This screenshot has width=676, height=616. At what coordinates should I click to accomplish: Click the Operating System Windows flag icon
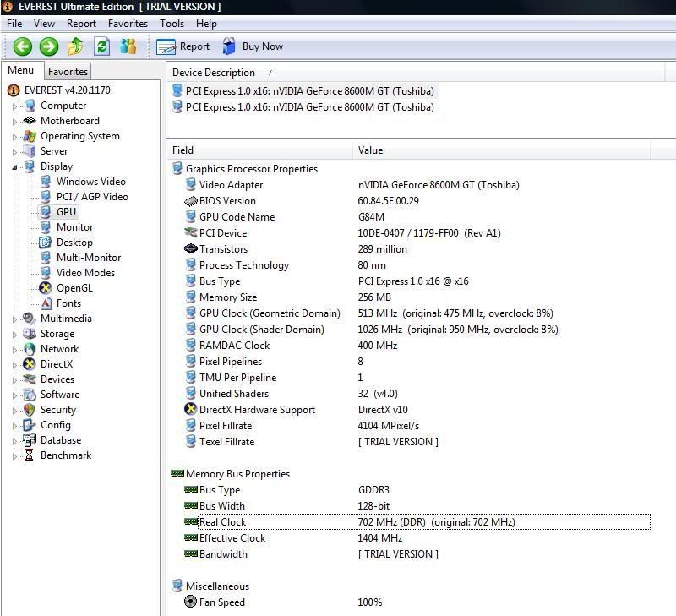click(30, 136)
